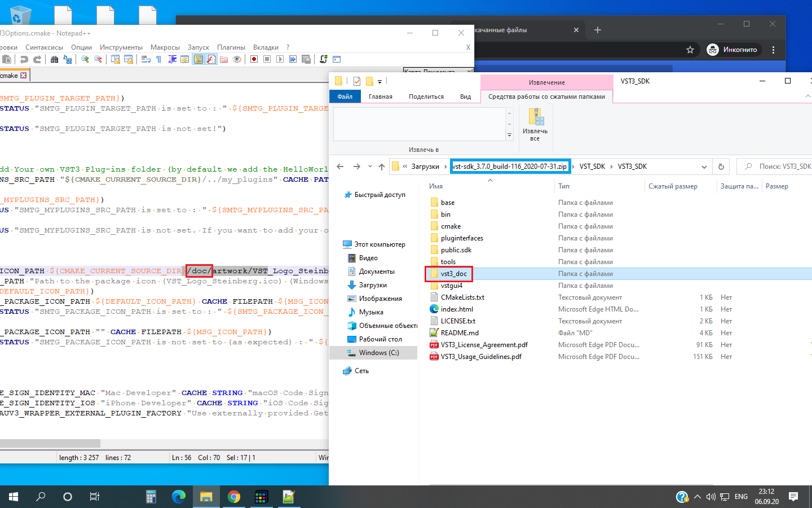Open address bar history dropdown
The height and width of the screenshot is (508, 812).
704,167
